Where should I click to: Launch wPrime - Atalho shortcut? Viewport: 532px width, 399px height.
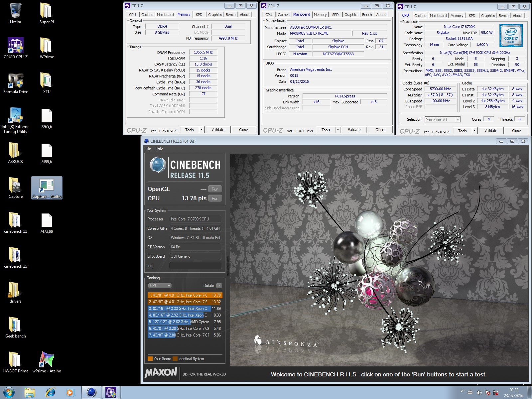coord(47,362)
